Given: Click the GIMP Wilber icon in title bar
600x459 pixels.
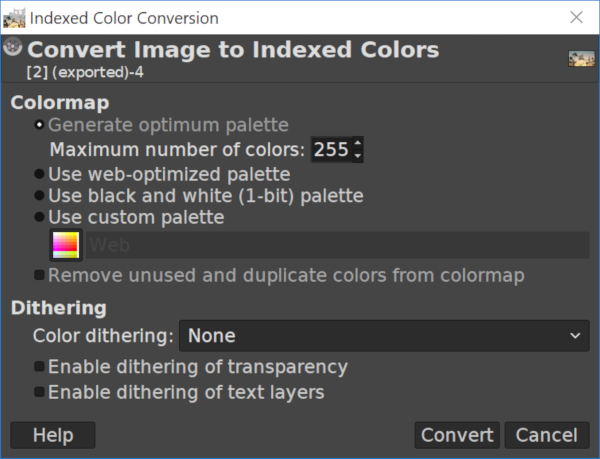Looking at the screenshot, I should coord(14,18).
